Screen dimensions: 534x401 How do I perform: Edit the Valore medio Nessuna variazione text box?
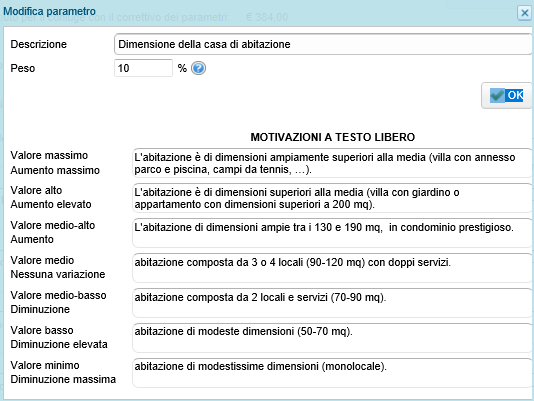(x=332, y=268)
